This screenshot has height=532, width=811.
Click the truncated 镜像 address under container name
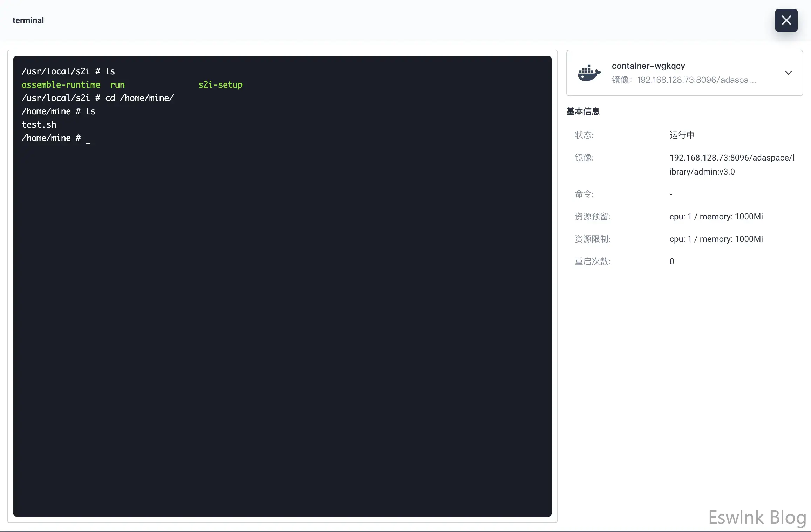pyautogui.click(x=696, y=80)
